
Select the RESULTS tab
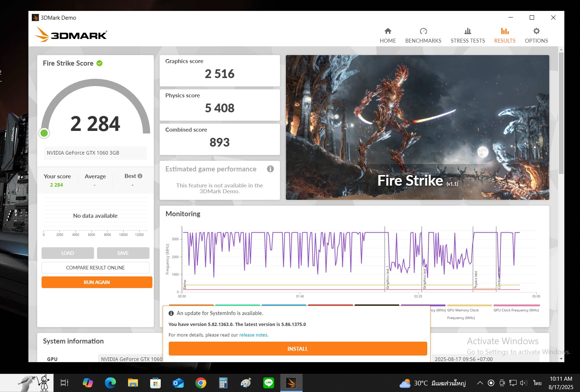click(505, 35)
